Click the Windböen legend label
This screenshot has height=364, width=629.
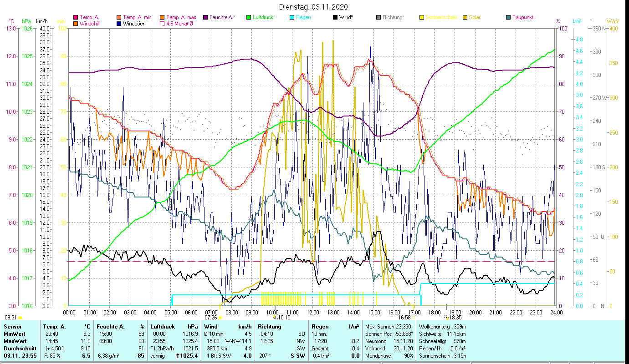click(x=134, y=24)
